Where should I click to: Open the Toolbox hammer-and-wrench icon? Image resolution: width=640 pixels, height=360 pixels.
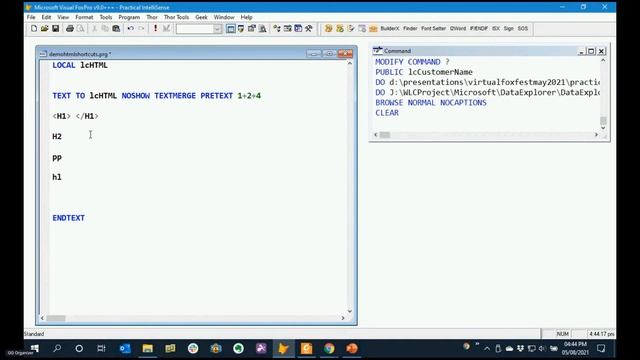[x=309, y=29]
